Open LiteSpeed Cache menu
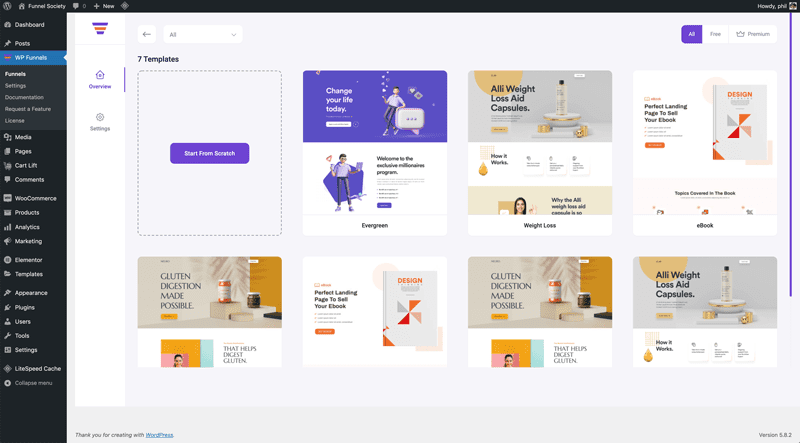This screenshot has height=443, width=800. tap(33, 368)
